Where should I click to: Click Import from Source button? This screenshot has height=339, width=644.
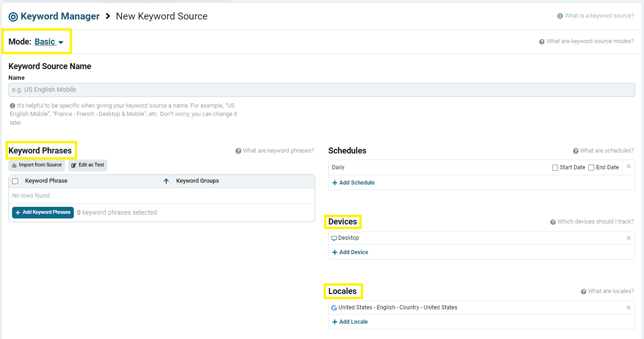(x=37, y=165)
